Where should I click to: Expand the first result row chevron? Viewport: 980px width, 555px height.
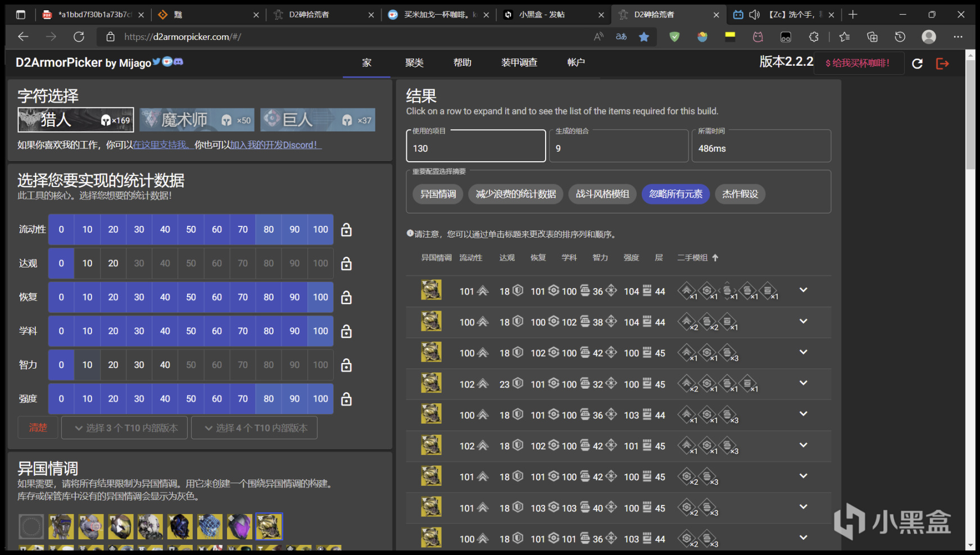coord(804,290)
